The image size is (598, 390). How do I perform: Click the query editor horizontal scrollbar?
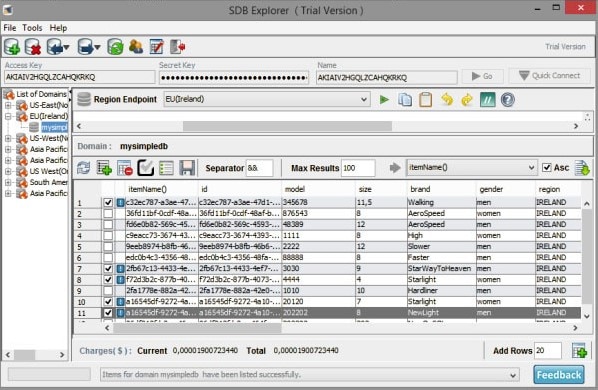click(x=287, y=126)
